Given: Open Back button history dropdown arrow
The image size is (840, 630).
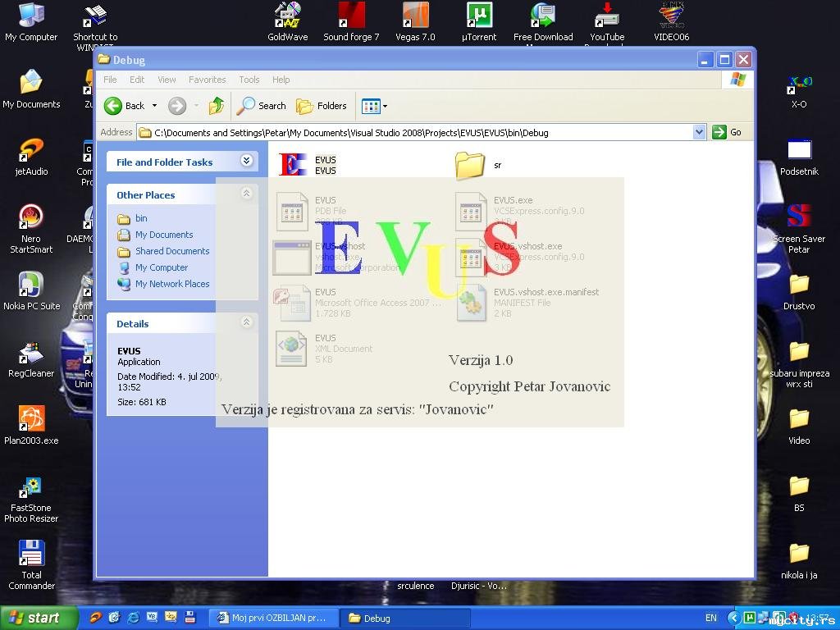Looking at the screenshot, I should 154,106.
